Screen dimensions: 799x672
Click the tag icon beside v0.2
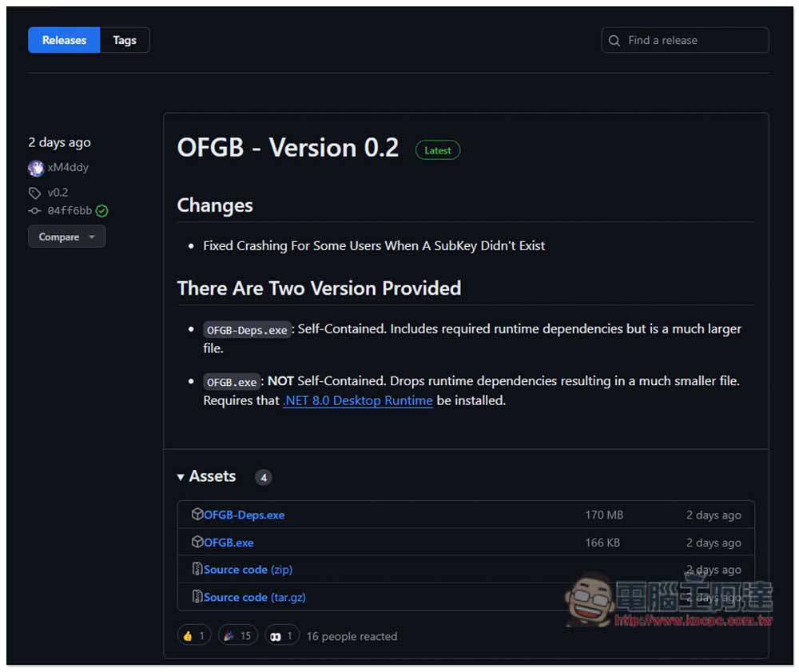tap(34, 193)
